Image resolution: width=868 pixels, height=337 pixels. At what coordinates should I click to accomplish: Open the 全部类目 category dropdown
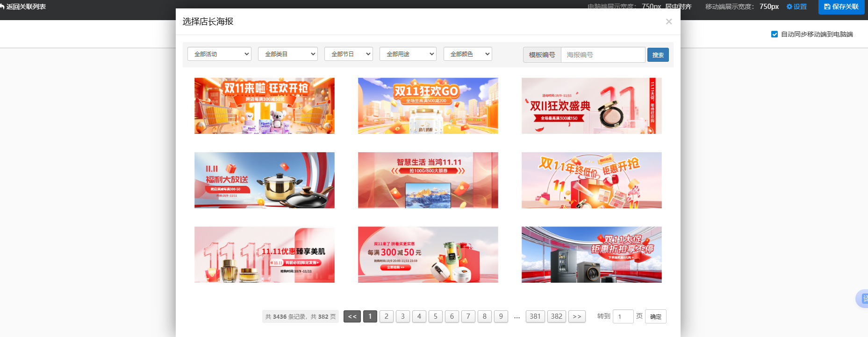pos(287,54)
